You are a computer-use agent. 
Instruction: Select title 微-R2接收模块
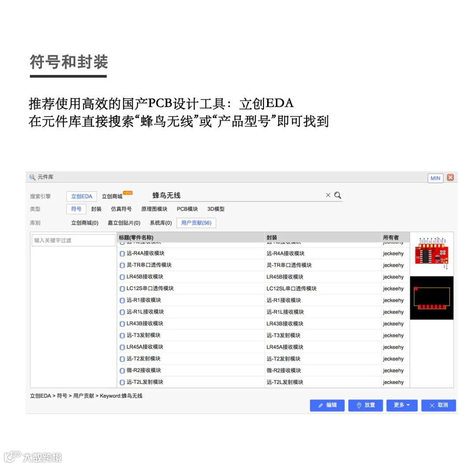(144, 370)
